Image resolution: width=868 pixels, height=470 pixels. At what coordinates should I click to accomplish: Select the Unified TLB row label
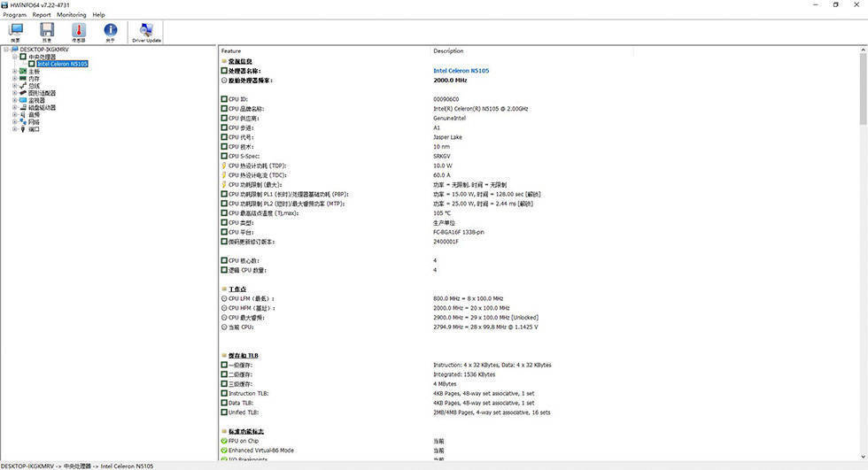click(x=244, y=412)
